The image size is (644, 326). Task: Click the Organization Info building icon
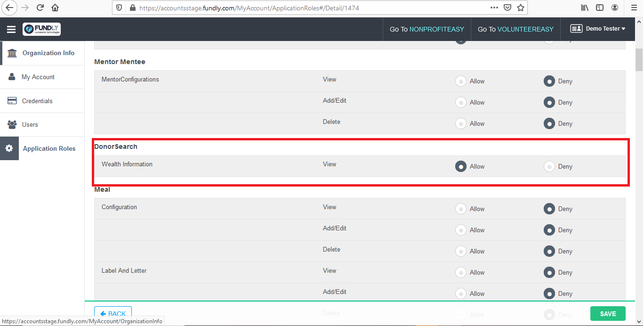coord(12,53)
